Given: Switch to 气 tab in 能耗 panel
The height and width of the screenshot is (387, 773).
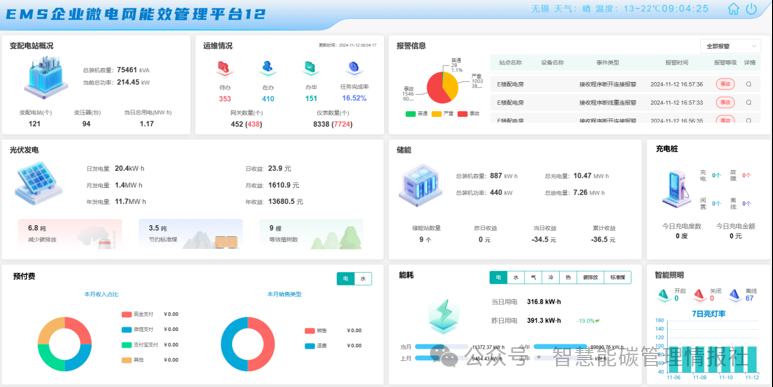Looking at the screenshot, I should (533, 278).
